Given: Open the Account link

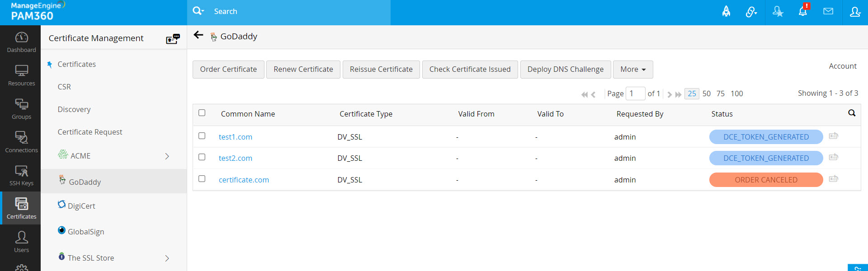Looking at the screenshot, I should (x=843, y=66).
